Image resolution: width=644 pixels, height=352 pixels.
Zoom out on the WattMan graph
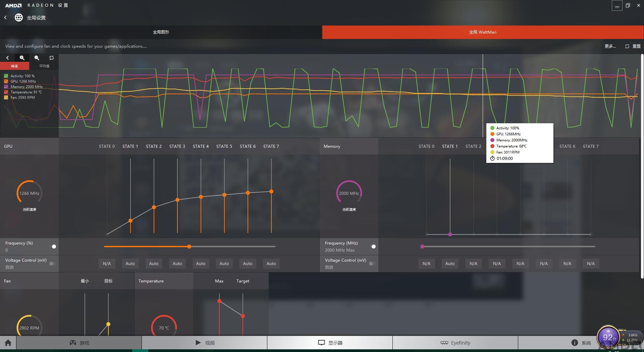click(x=37, y=58)
